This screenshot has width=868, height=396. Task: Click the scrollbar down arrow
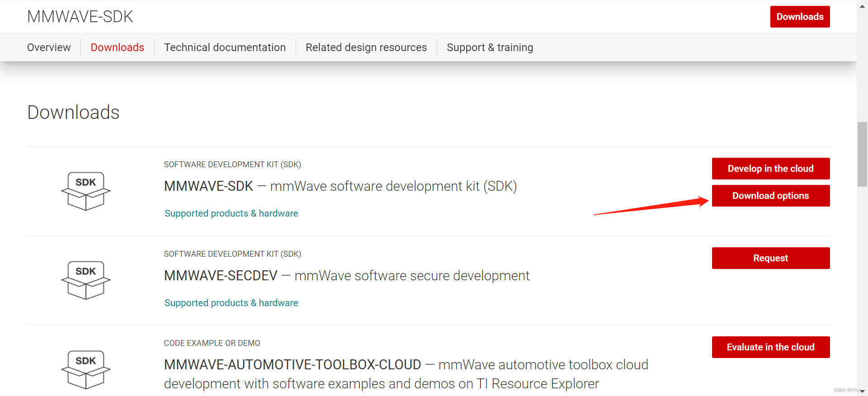pyautogui.click(x=863, y=391)
